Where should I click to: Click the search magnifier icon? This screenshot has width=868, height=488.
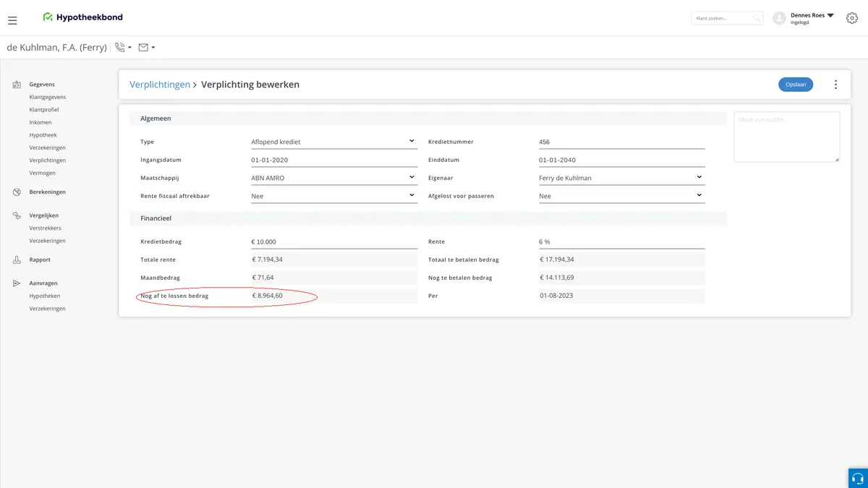pyautogui.click(x=757, y=18)
